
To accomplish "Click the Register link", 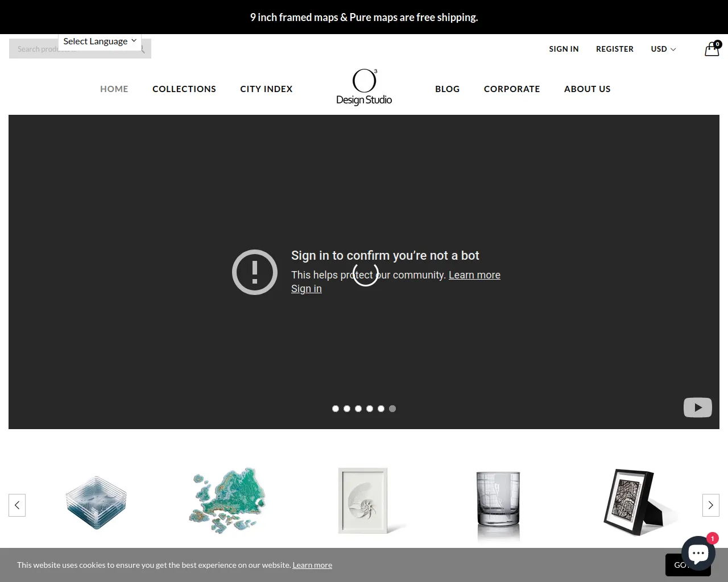I will tap(615, 49).
